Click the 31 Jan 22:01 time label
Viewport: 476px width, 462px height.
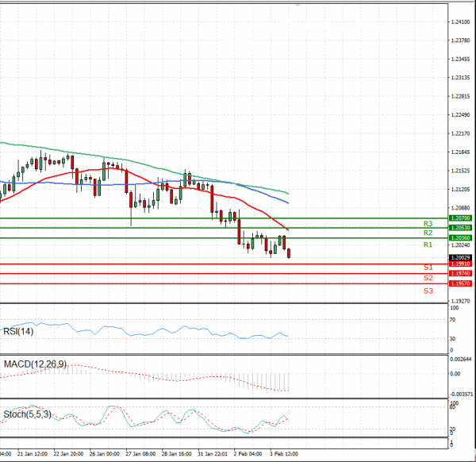(x=213, y=454)
